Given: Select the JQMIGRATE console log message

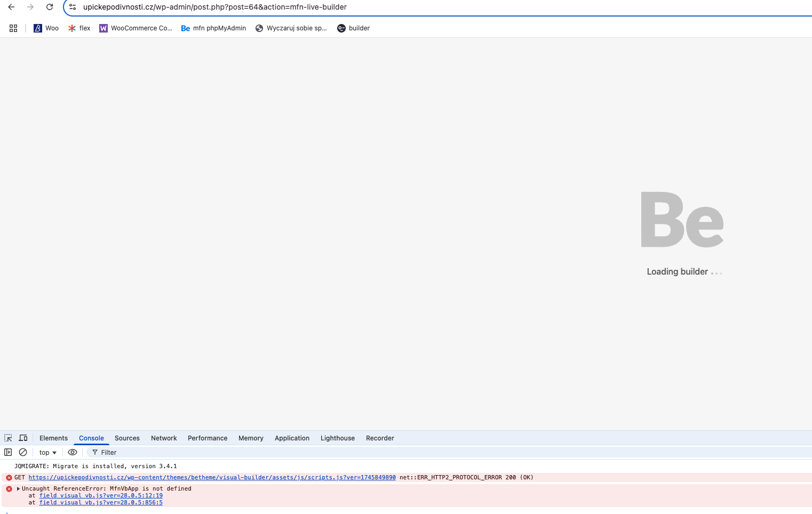Looking at the screenshot, I should point(95,466).
